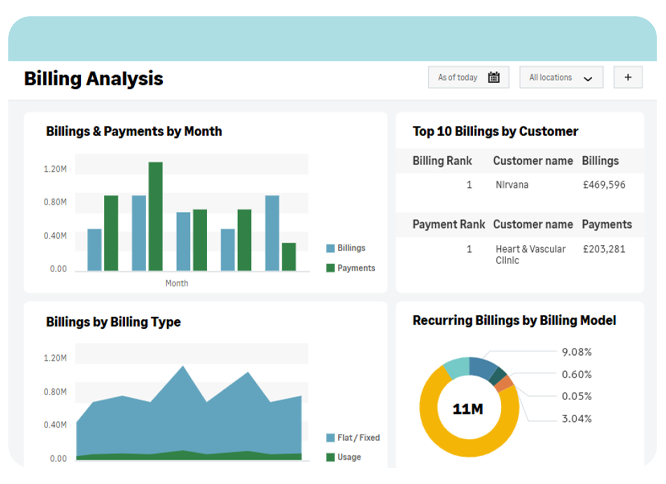Select the £469,596 billings value
The width and height of the screenshot is (666, 484).
click(604, 185)
